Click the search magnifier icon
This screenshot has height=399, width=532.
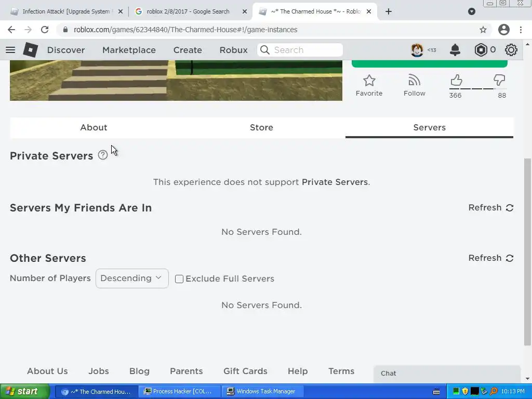[x=265, y=50]
